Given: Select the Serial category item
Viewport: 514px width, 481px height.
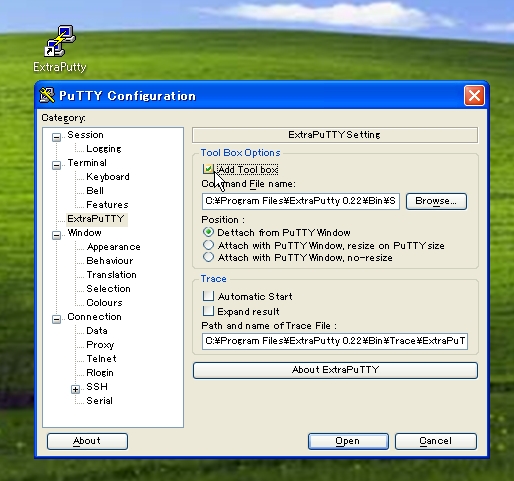Looking at the screenshot, I should [99, 401].
